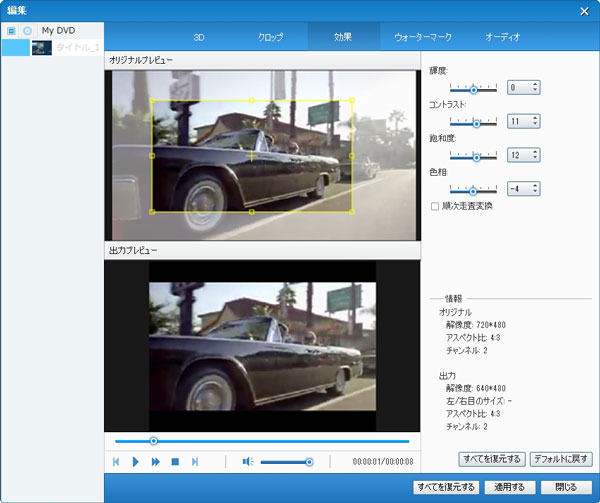Enable the 順次走査変換 checkbox
The height and width of the screenshot is (503, 600).
point(434,206)
